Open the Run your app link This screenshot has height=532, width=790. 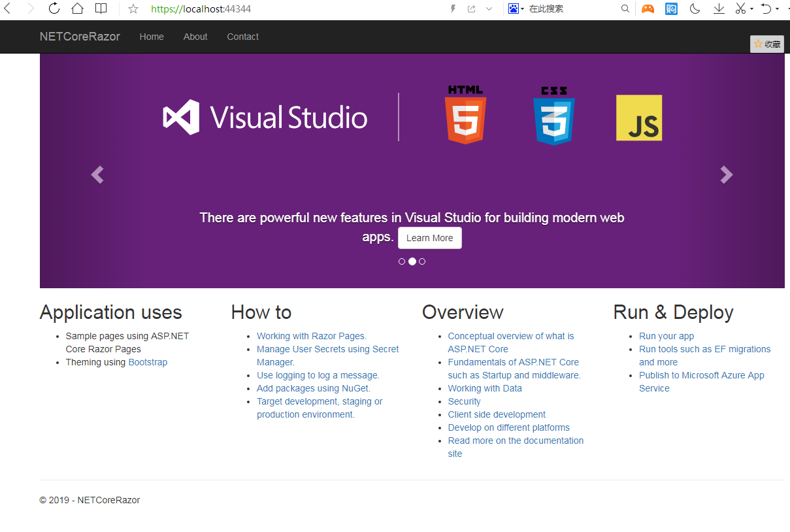(667, 336)
